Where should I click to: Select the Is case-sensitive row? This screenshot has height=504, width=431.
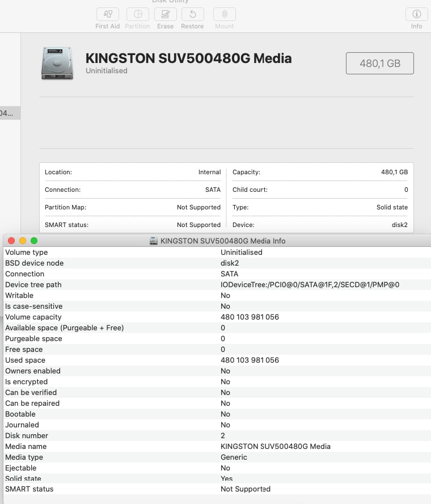point(217,306)
